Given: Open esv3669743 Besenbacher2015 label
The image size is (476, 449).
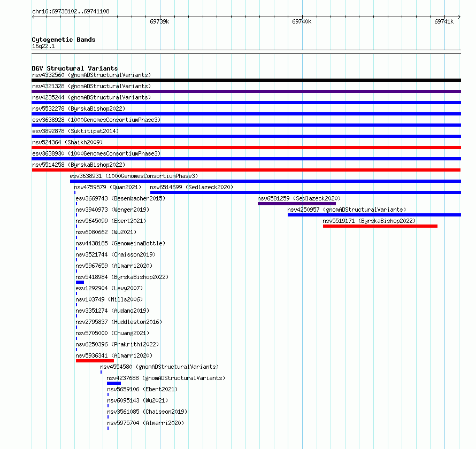Looking at the screenshot, I should click(x=120, y=198).
